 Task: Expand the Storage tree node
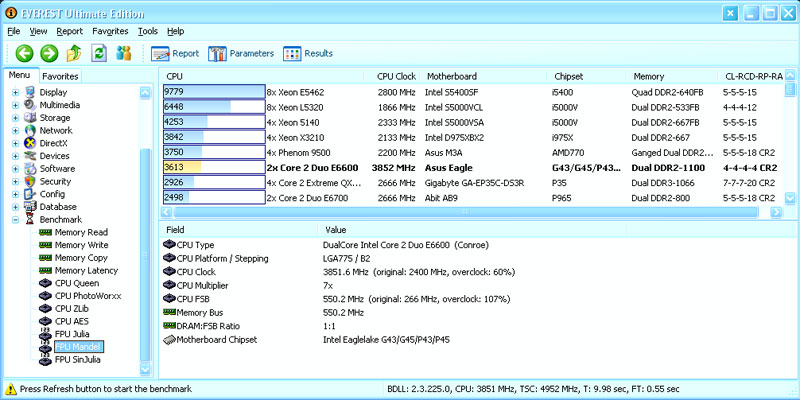point(15,118)
